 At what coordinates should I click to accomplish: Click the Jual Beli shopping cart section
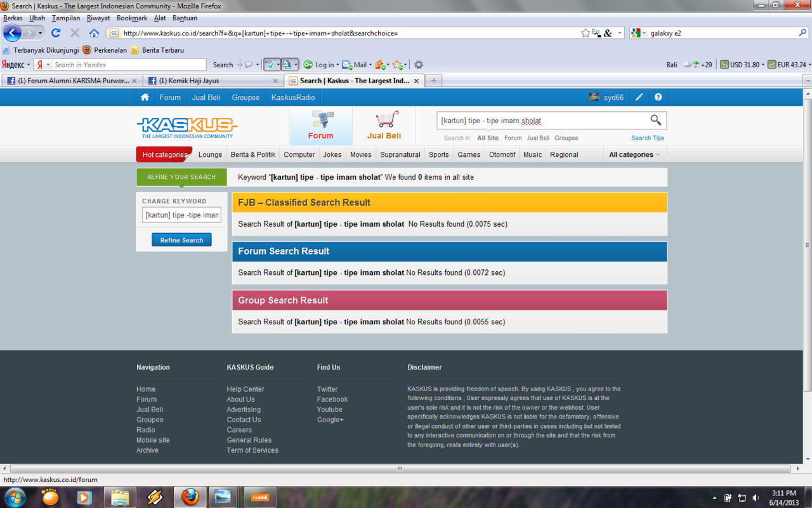[x=384, y=126]
